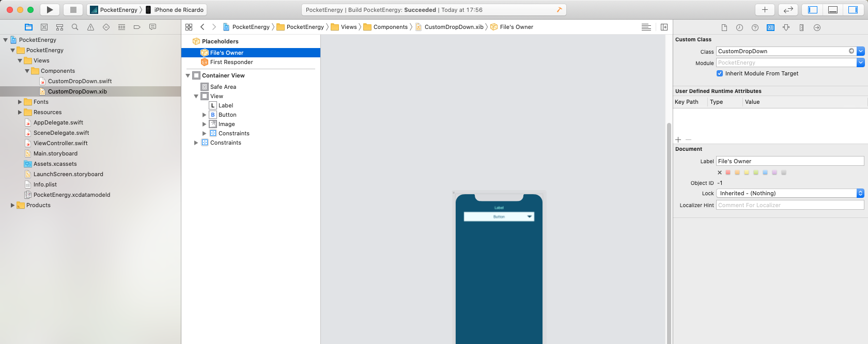Screen dimensions: 868x344
Task: Open the Find navigator
Action: (75, 27)
